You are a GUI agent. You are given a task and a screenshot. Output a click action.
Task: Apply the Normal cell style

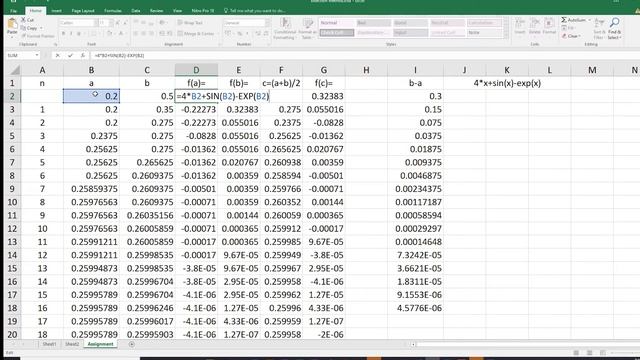point(337,23)
